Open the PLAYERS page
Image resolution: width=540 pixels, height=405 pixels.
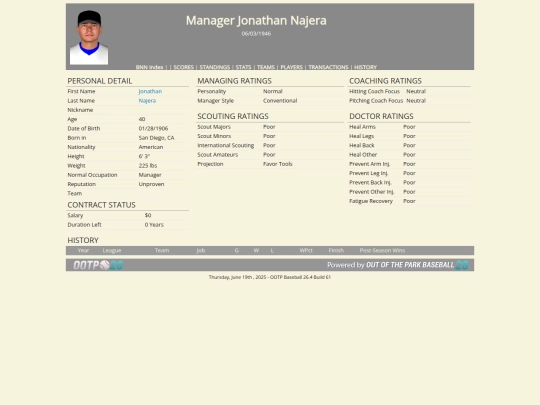tap(291, 67)
